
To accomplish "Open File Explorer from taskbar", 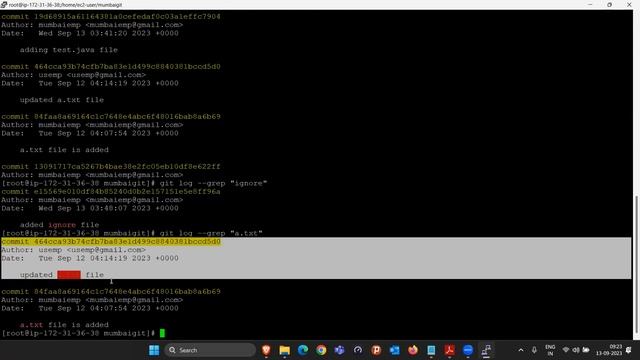I will point(284,350).
